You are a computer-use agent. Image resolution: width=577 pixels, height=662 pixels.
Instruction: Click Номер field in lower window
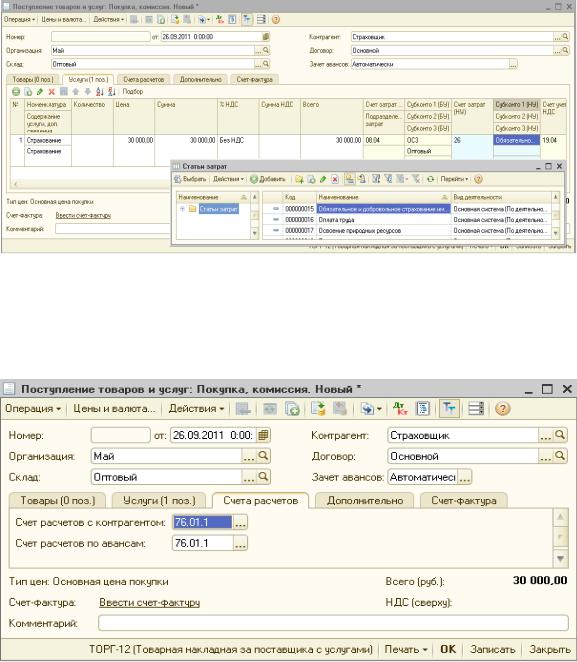pos(120,435)
